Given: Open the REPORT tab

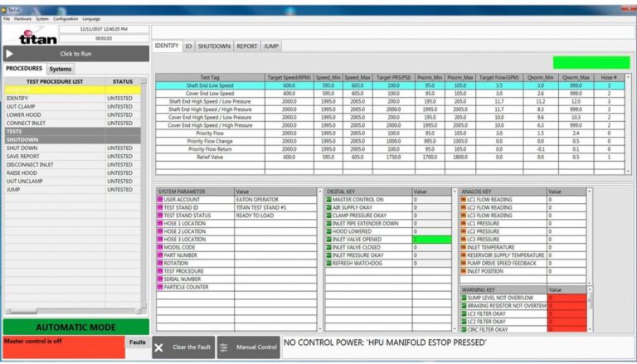Looking at the screenshot, I should click(246, 46).
